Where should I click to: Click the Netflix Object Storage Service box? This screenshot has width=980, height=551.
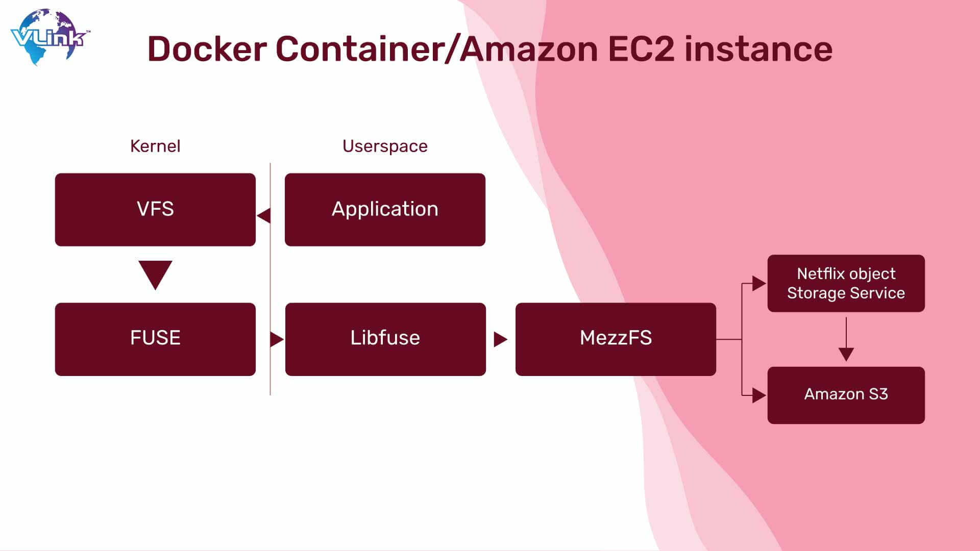[x=846, y=283]
